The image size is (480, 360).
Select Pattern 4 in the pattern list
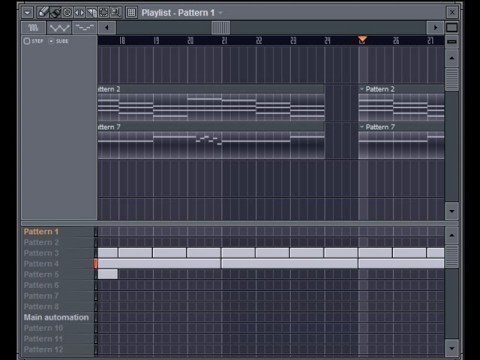pyautogui.click(x=41, y=264)
